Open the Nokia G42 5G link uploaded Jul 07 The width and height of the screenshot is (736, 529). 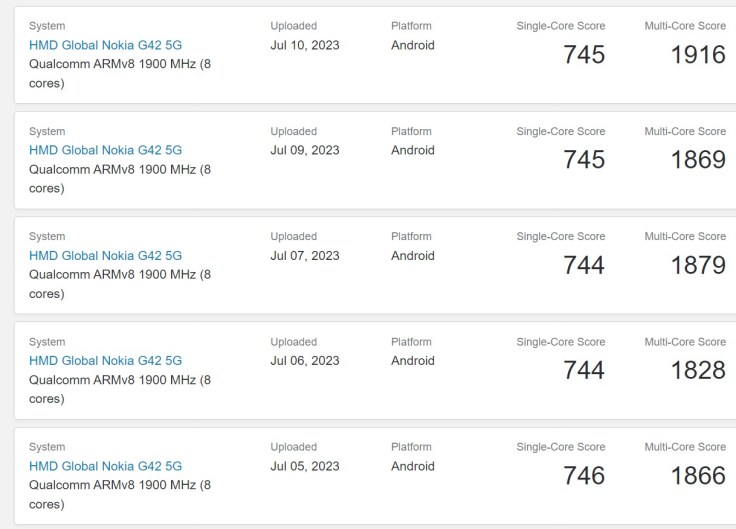105,255
